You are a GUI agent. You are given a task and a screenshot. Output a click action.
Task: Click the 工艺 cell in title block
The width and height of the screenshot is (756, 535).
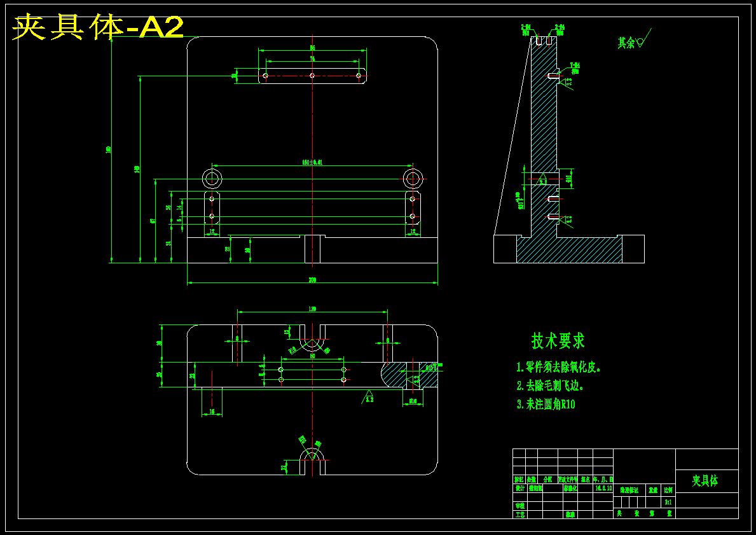520,515
